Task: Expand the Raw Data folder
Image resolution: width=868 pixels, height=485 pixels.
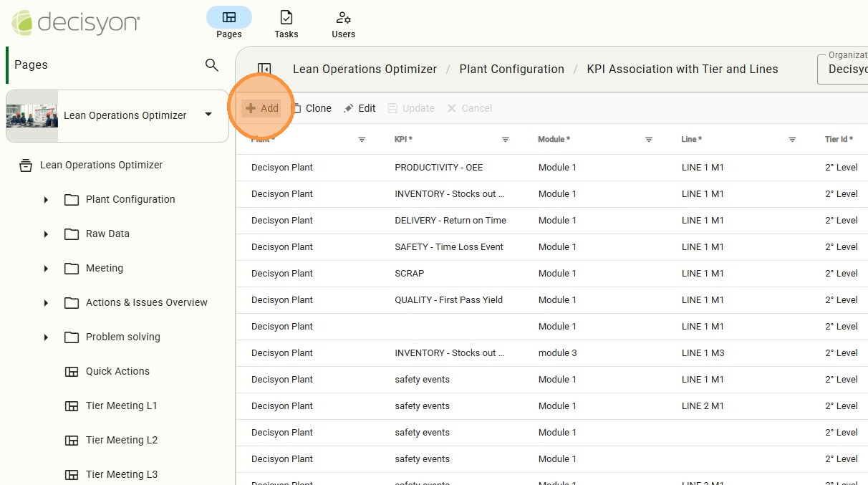Action: (46, 234)
